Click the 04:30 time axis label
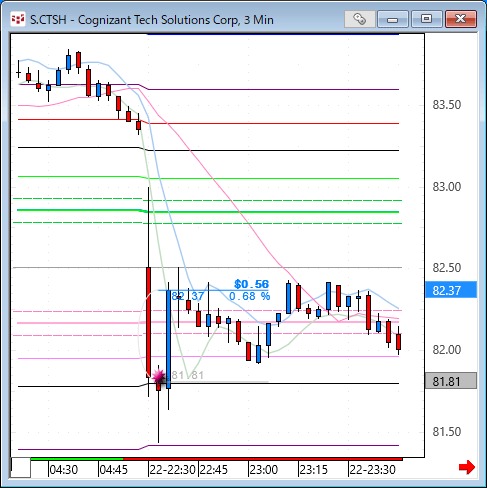This screenshot has height=488, width=487. (x=64, y=470)
